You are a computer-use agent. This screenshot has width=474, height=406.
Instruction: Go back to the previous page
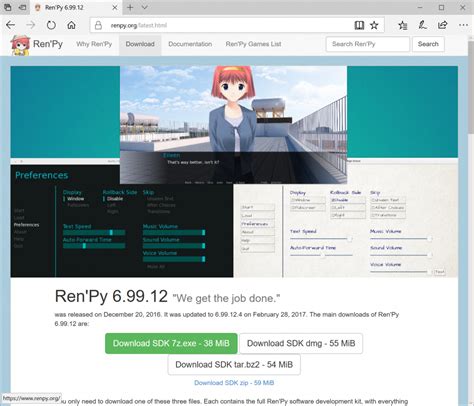11,25
